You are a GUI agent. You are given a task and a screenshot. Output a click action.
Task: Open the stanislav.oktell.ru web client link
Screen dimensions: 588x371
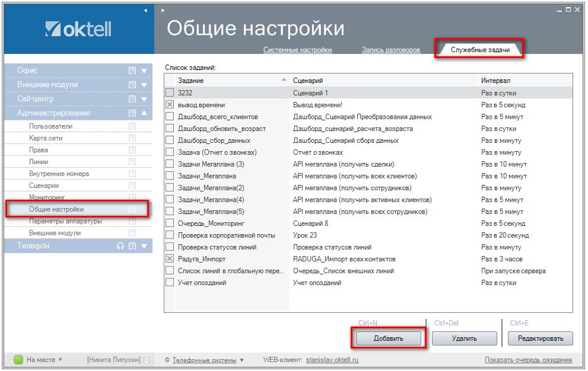332,360
